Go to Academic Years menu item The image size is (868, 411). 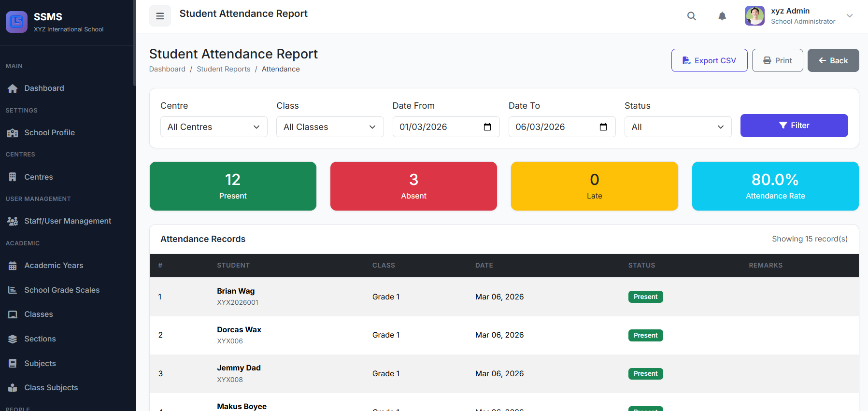point(54,266)
